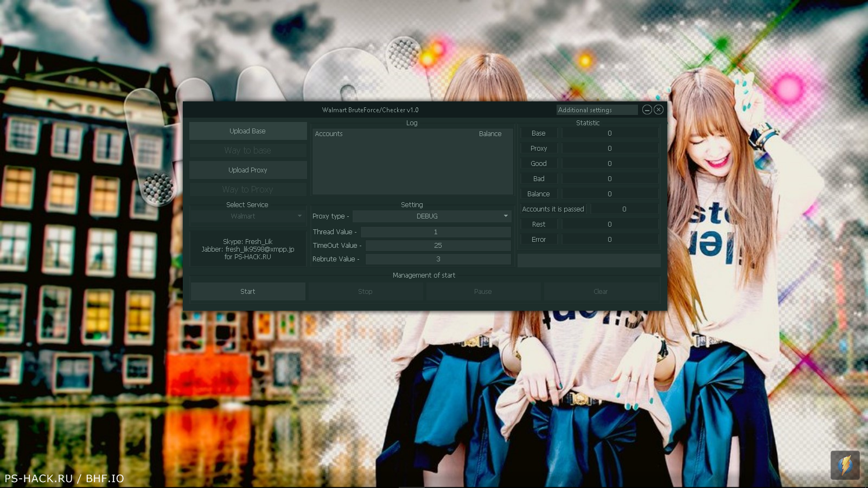Viewport: 868px width, 488px height.
Task: Click the progress bar below the Statistic panel
Action: coord(589,261)
